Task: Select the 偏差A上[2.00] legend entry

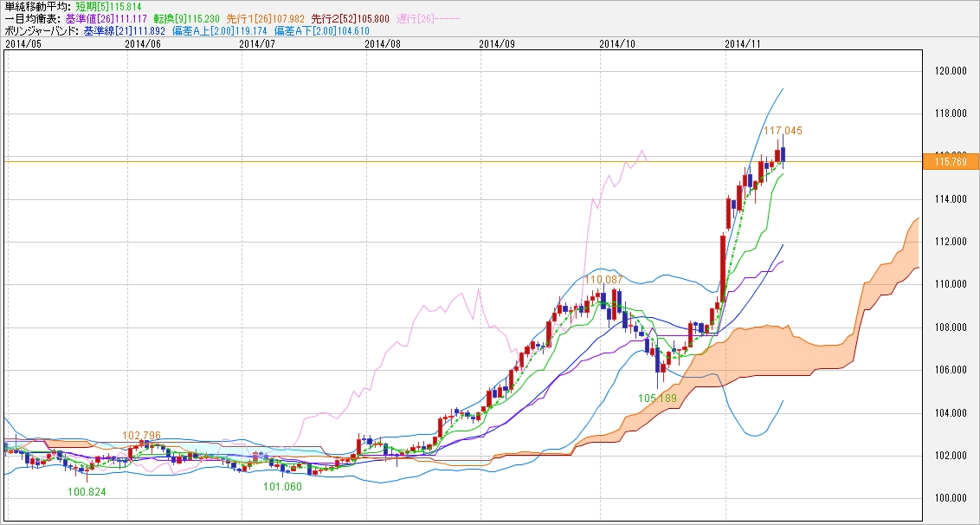Action: pyautogui.click(x=210, y=30)
